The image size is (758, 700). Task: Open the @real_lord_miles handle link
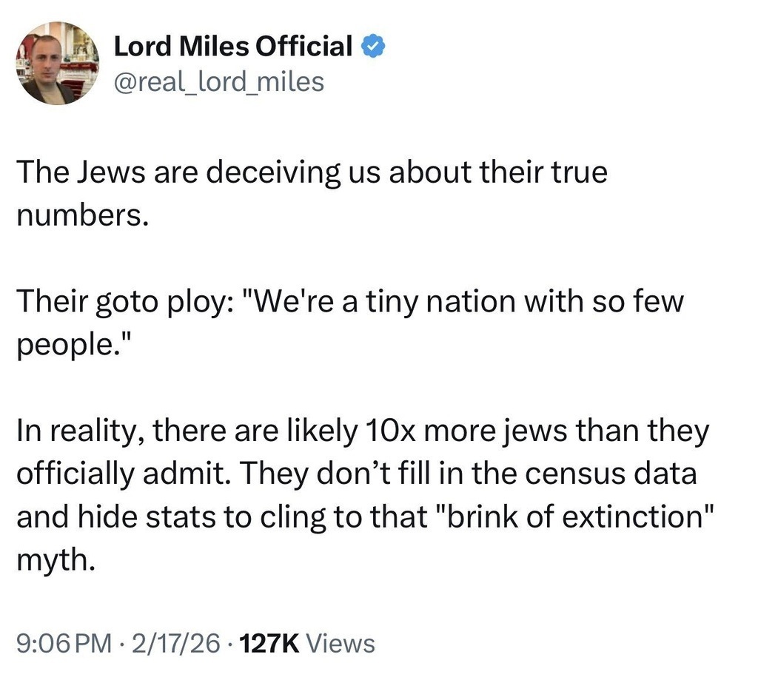coord(218,81)
